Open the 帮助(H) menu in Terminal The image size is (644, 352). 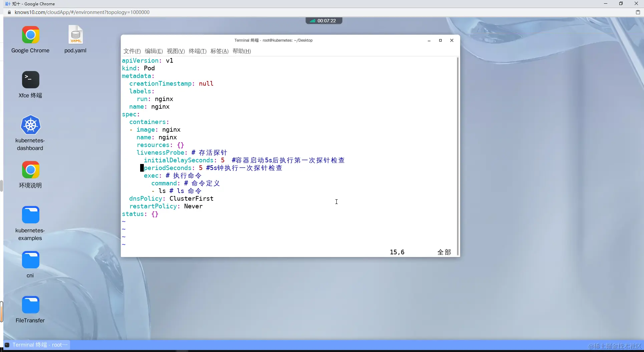tap(242, 51)
